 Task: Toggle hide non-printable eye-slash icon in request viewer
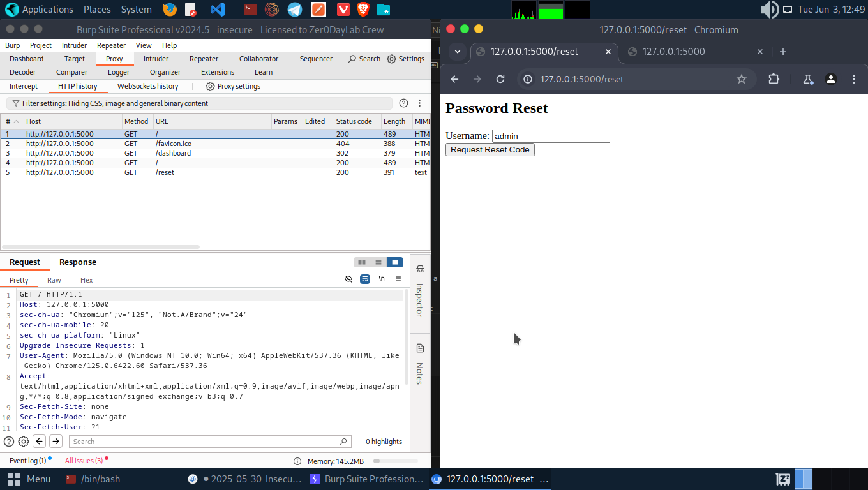pyautogui.click(x=348, y=279)
